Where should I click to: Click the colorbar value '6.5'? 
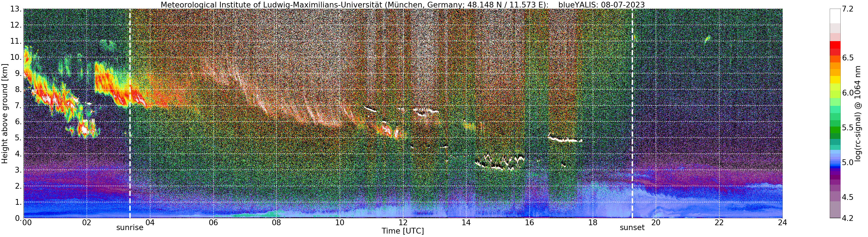(848, 58)
